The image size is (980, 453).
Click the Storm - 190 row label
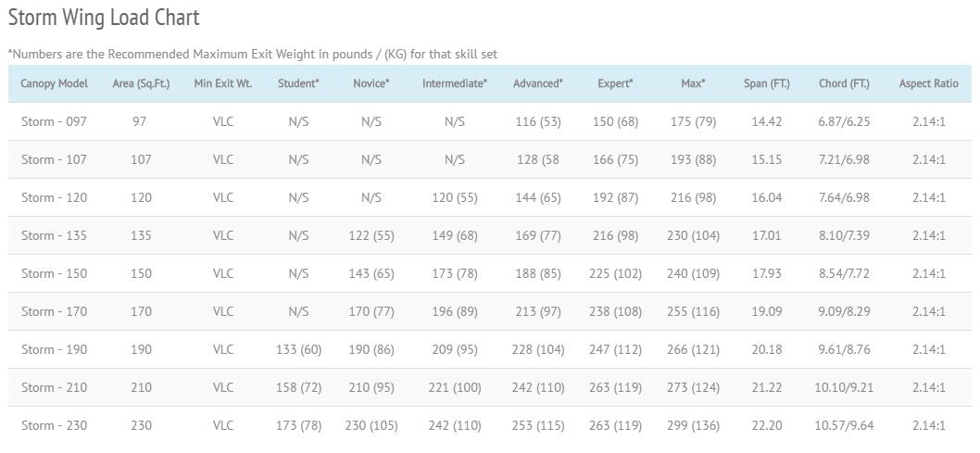(x=54, y=349)
